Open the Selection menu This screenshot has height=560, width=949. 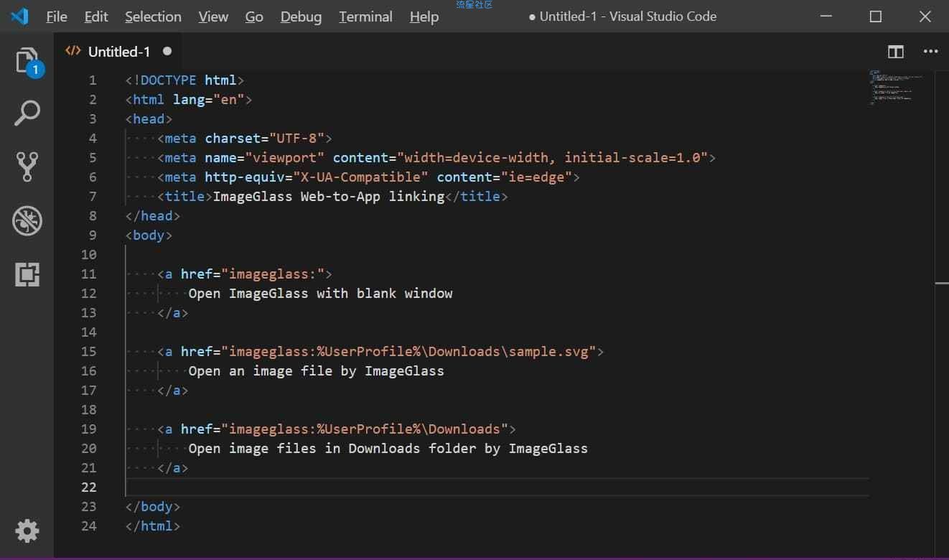[153, 17]
